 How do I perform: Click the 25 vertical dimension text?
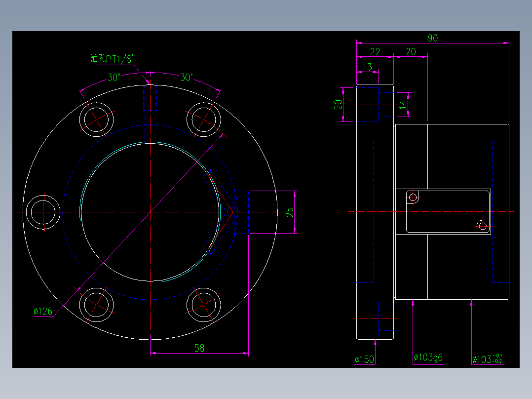[x=289, y=212]
